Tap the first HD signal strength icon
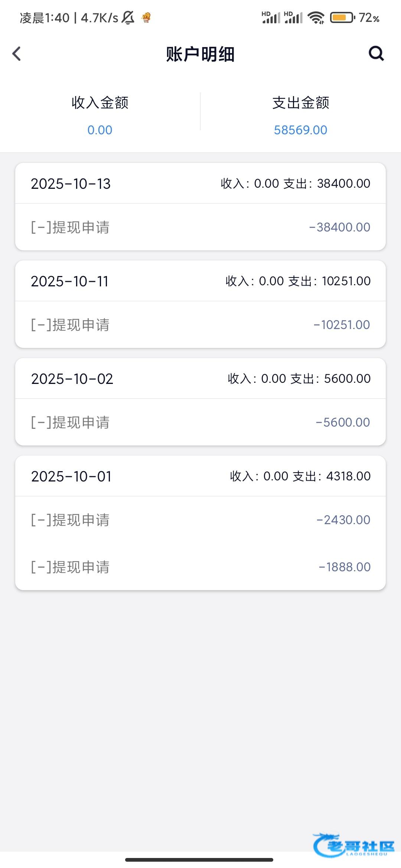This screenshot has width=401, height=868. 271,17
